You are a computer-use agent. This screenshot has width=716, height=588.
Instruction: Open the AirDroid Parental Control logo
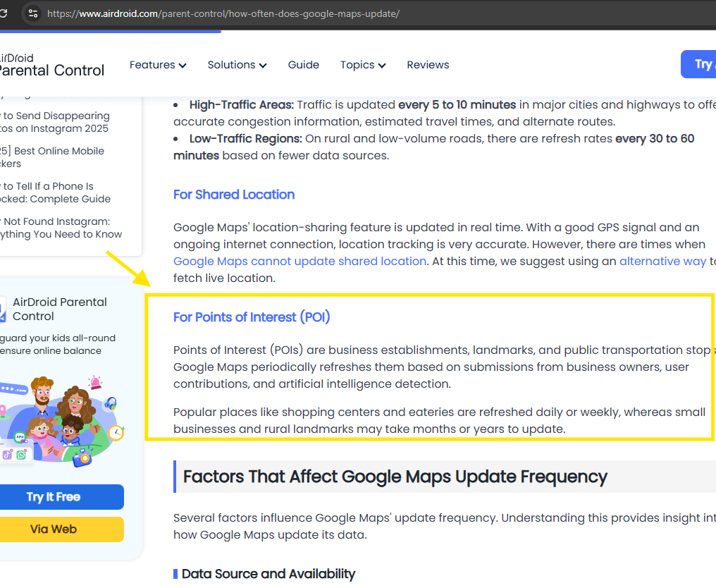51,65
